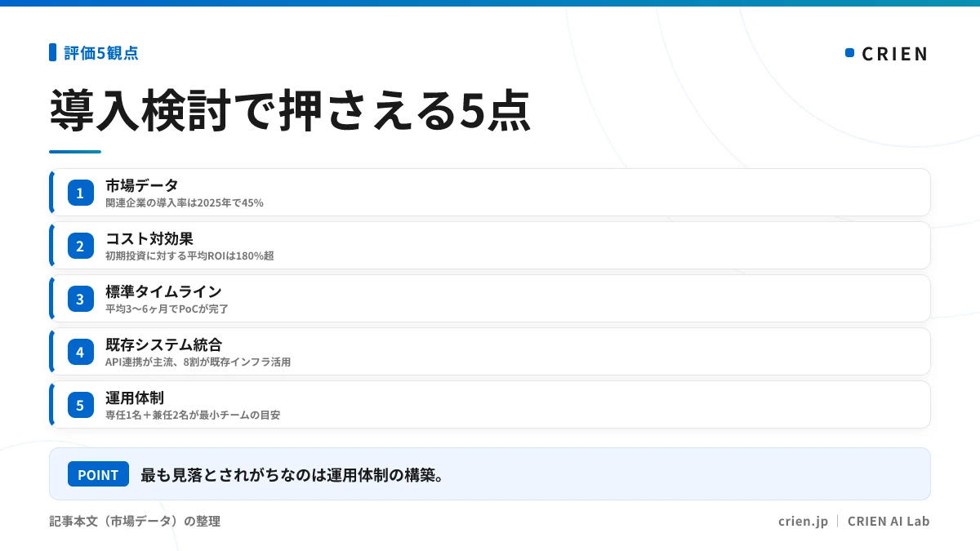This screenshot has width=980, height=551.
Task: Click the CRIEN brand name at top right
Action: coord(895,54)
